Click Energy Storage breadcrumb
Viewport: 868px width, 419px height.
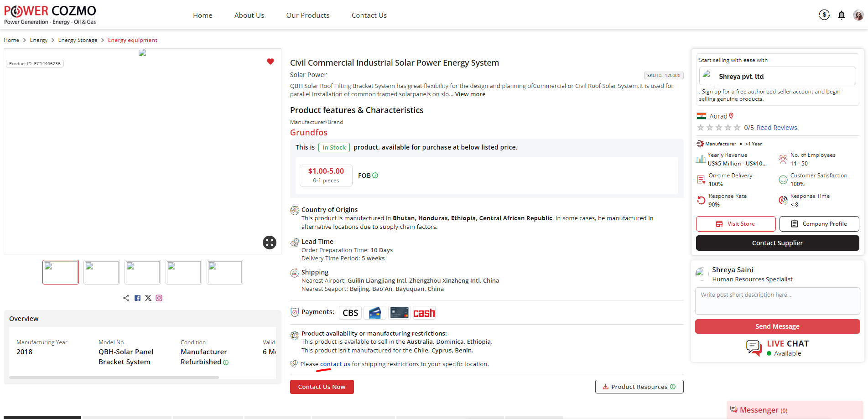[78, 40]
